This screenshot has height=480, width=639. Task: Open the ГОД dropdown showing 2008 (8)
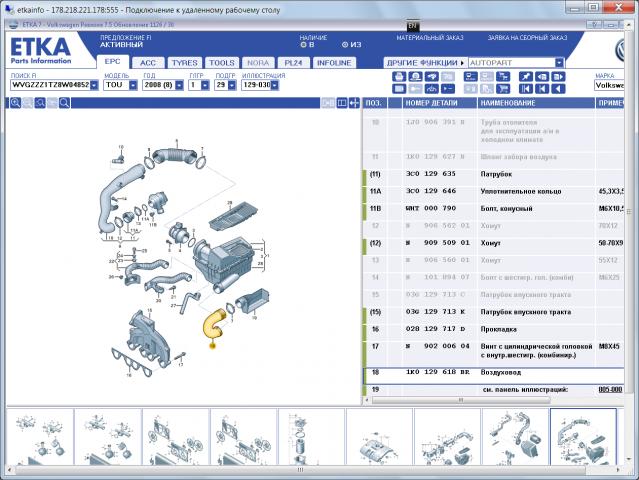point(179,85)
